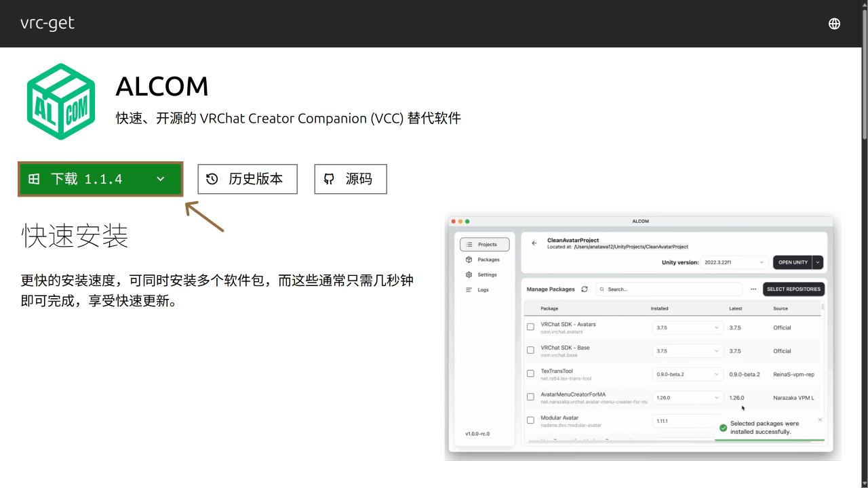Expand the download 1.1.4 dropdown chevron
The image size is (868, 488).
pyautogui.click(x=161, y=179)
